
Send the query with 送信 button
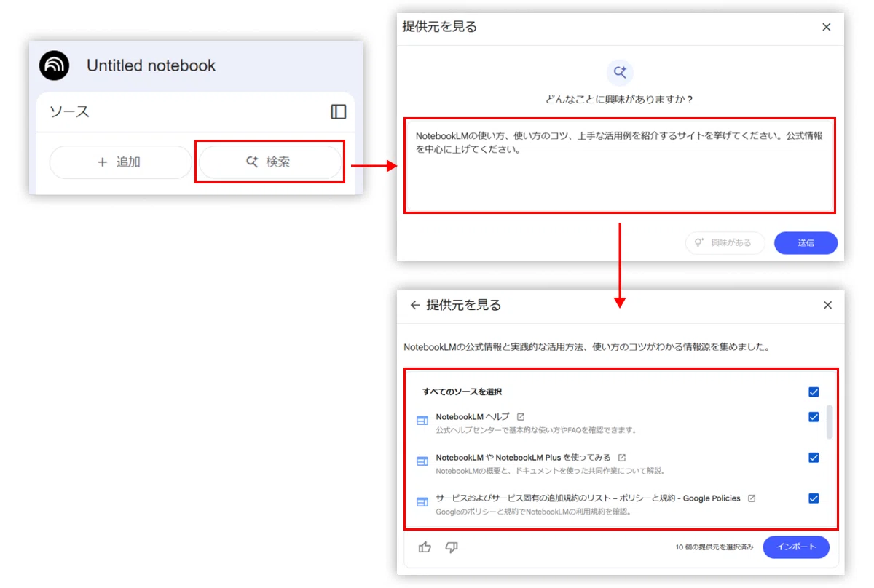click(806, 243)
